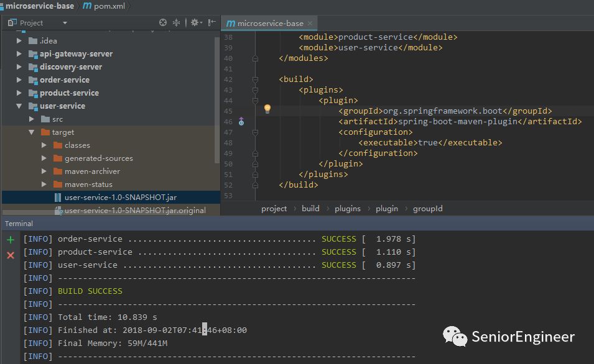Click the collapse all icon in Project panel
This screenshot has height=364, width=594.
coord(177,22)
